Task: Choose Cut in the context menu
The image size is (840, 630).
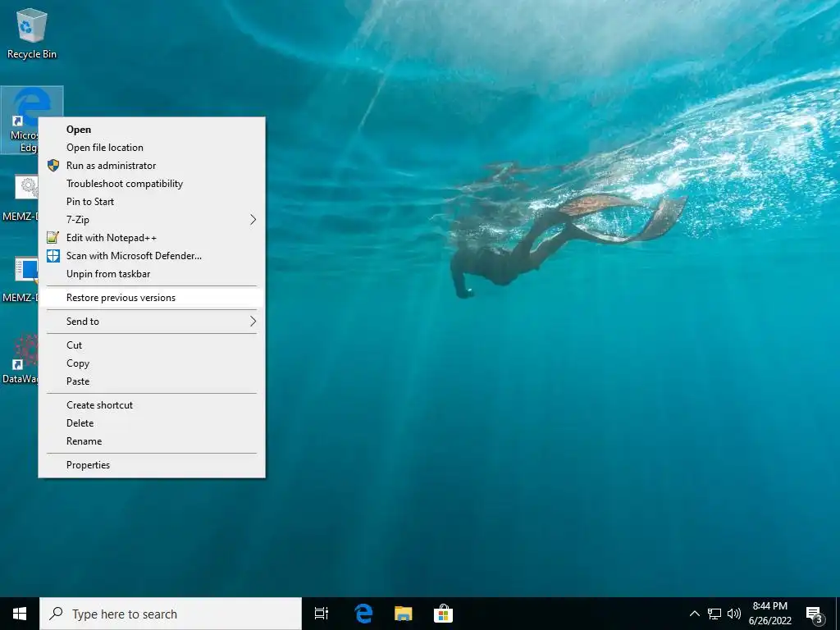Action: point(152,345)
